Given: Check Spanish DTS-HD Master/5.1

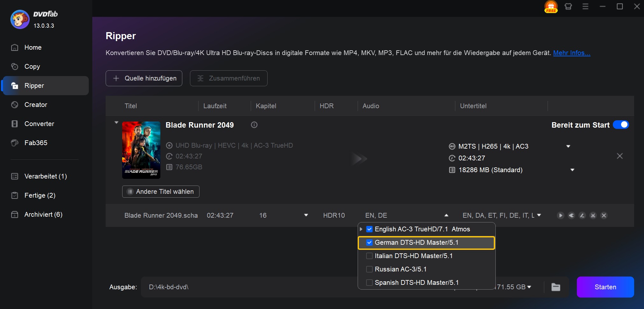Looking at the screenshot, I should click(x=369, y=283).
